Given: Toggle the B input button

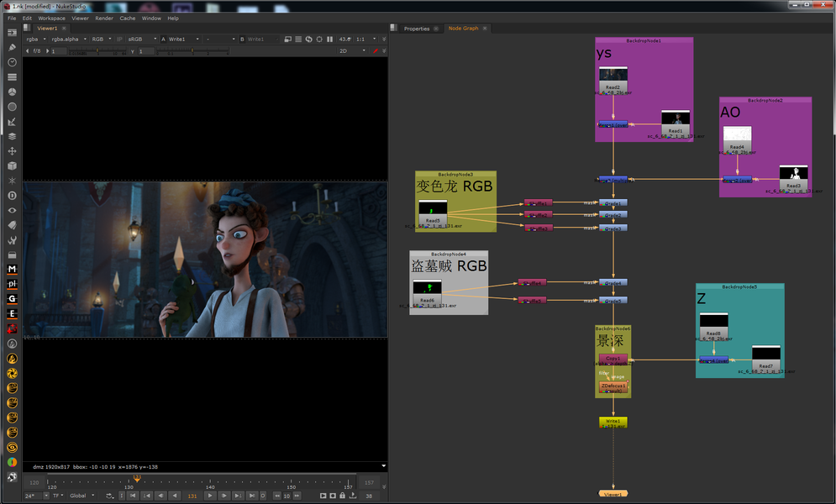Looking at the screenshot, I should tap(242, 39).
